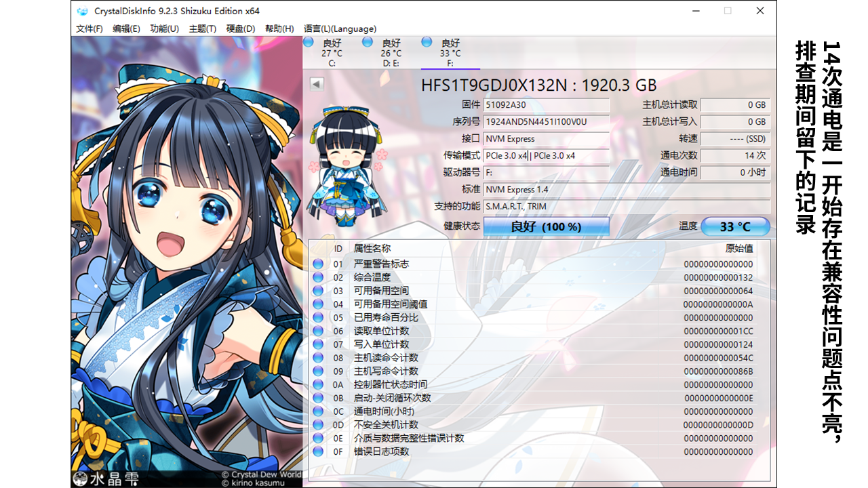The width and height of the screenshot is (868, 488).
Task: Click the status orb for 错误日志项数
Action: coord(318,451)
